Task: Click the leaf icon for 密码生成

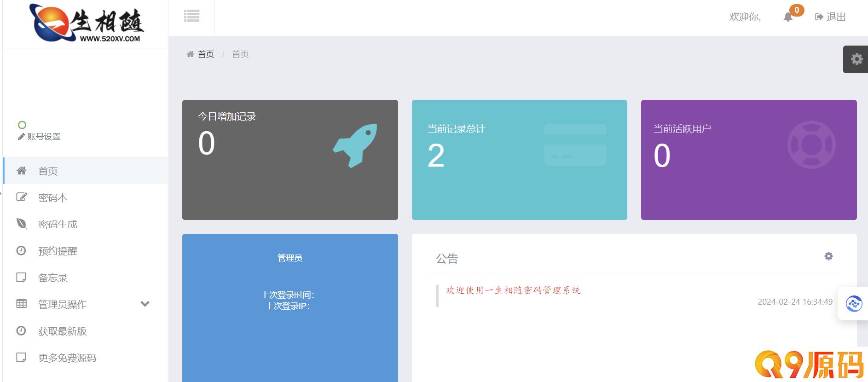Action: pyautogui.click(x=22, y=224)
